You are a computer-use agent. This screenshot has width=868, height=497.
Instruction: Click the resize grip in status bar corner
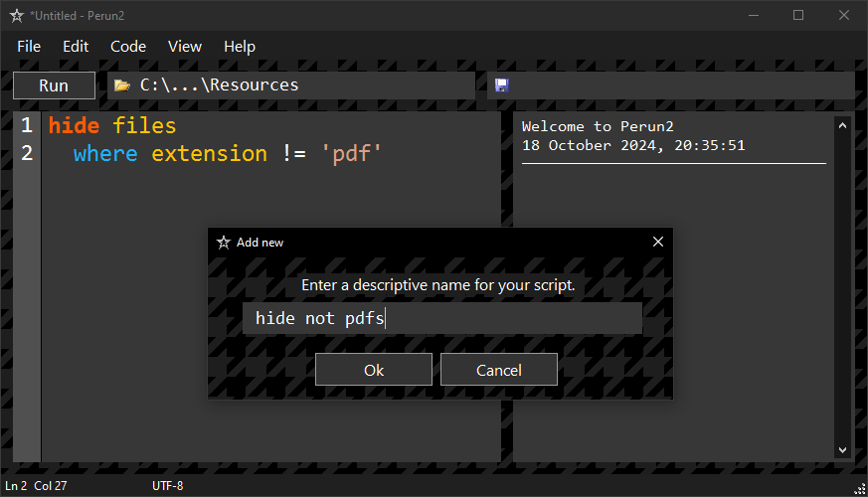(860, 489)
